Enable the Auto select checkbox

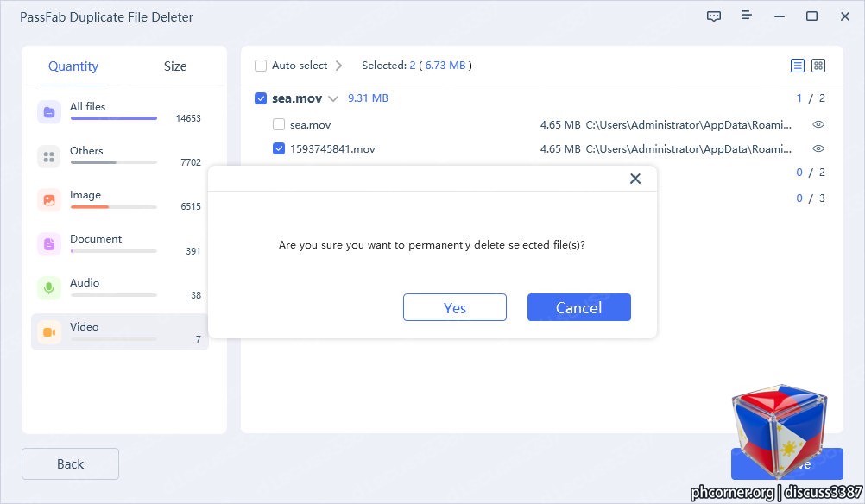point(261,66)
